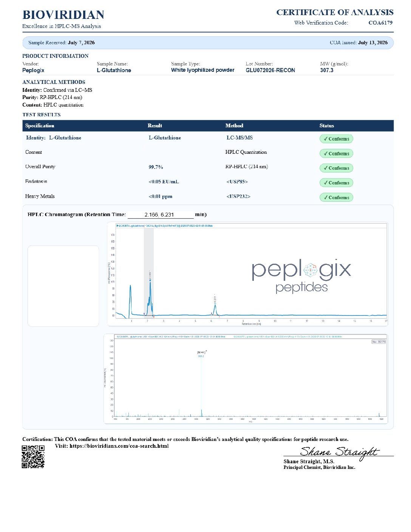Click the web verification code COA6179
411x532 pixels.
tap(380, 23)
